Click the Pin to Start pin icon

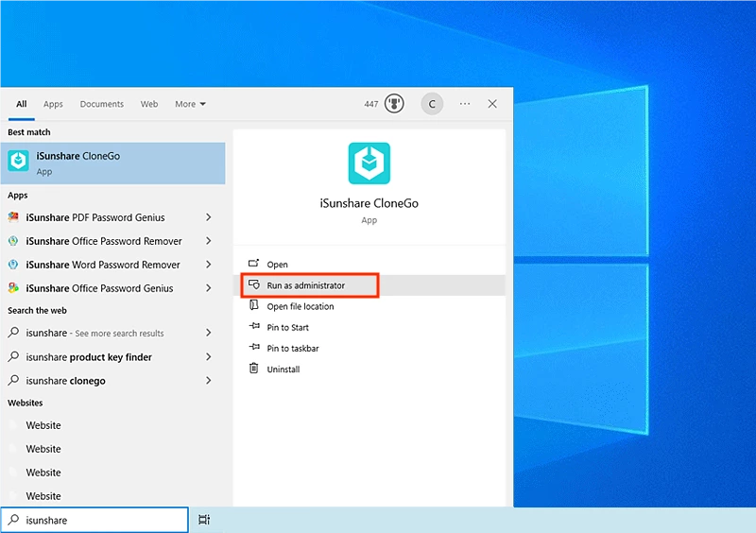pyautogui.click(x=254, y=327)
